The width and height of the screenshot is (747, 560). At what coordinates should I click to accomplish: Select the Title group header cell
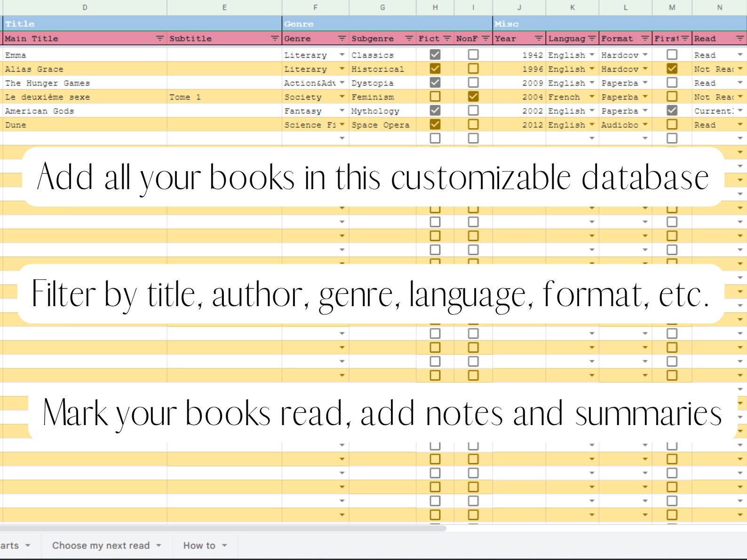(142, 24)
